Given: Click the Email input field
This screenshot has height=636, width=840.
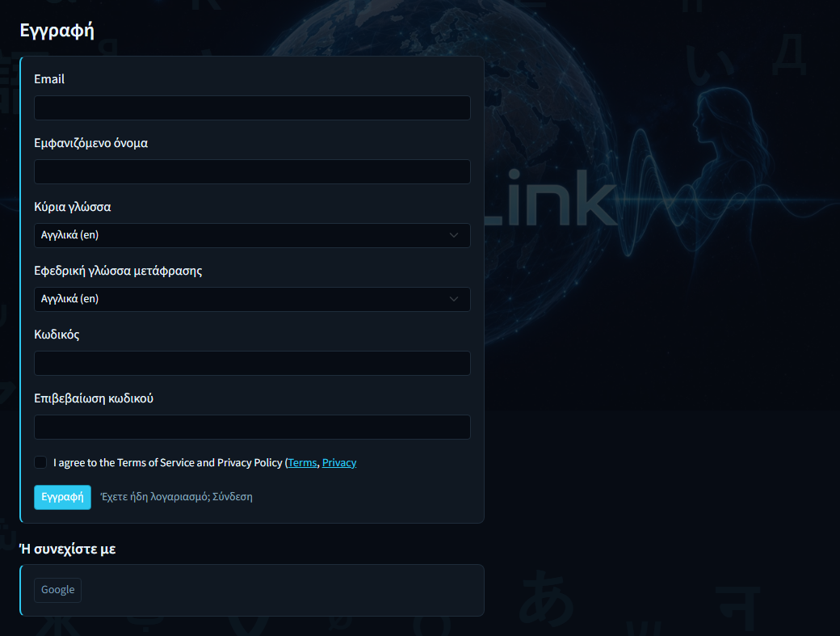Looking at the screenshot, I should click(x=252, y=107).
